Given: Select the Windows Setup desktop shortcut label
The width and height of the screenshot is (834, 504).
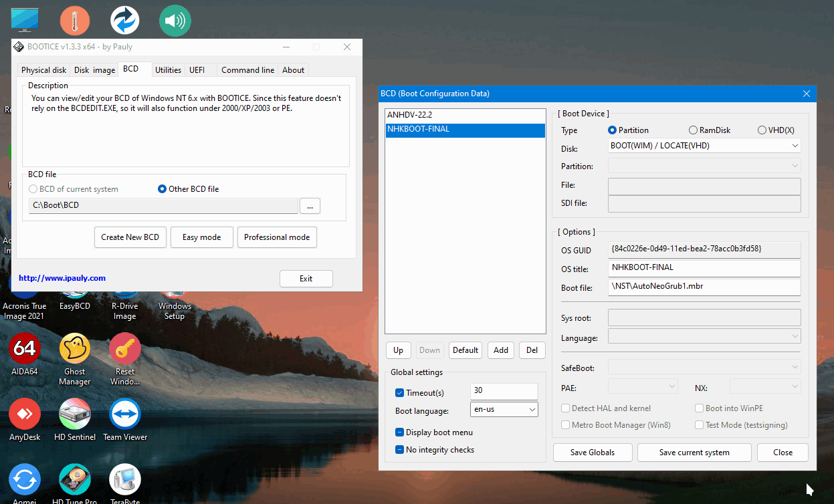Looking at the screenshot, I should pos(175,311).
